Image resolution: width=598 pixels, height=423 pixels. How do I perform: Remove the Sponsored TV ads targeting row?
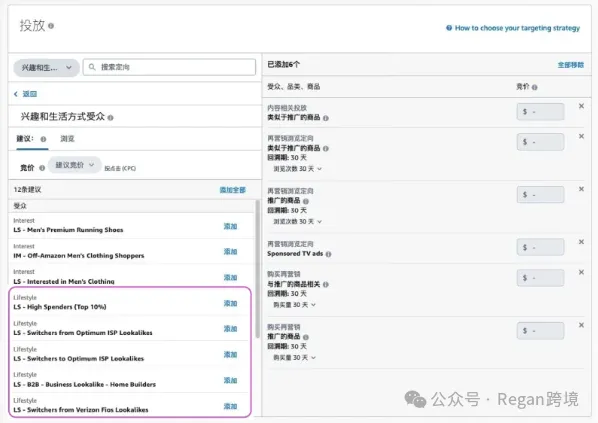tap(581, 242)
